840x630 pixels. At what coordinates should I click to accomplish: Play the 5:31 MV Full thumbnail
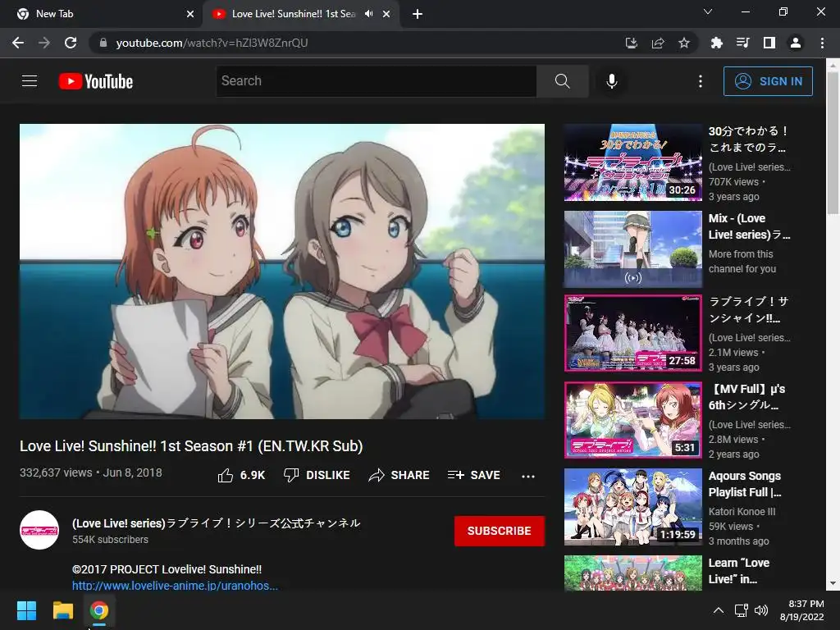(x=632, y=420)
